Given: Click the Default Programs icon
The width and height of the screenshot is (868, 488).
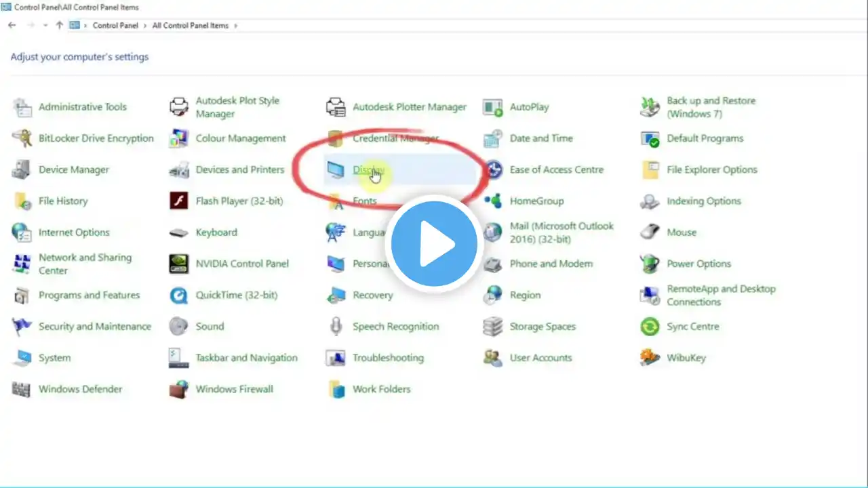Looking at the screenshot, I should click(x=650, y=138).
